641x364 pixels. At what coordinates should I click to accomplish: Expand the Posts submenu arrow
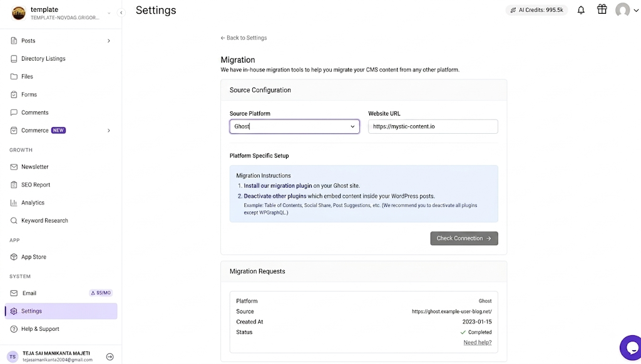pyautogui.click(x=109, y=41)
